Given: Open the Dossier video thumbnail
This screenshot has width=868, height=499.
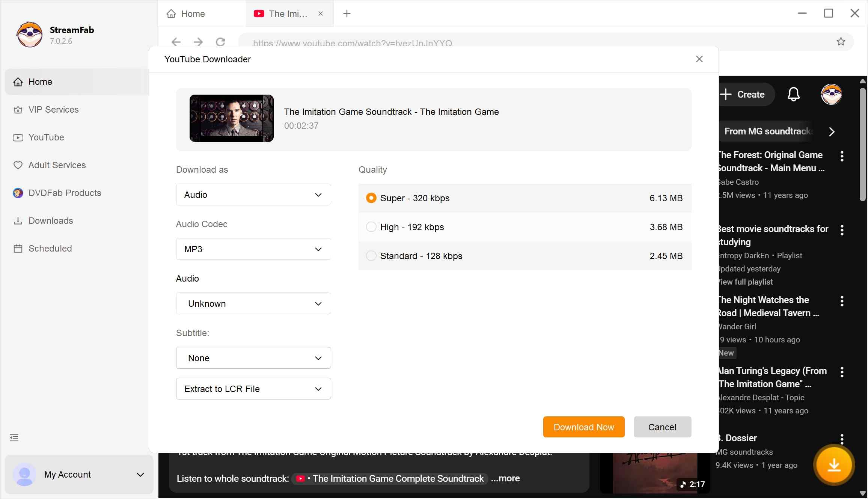Looking at the screenshot, I should pyautogui.click(x=655, y=473).
